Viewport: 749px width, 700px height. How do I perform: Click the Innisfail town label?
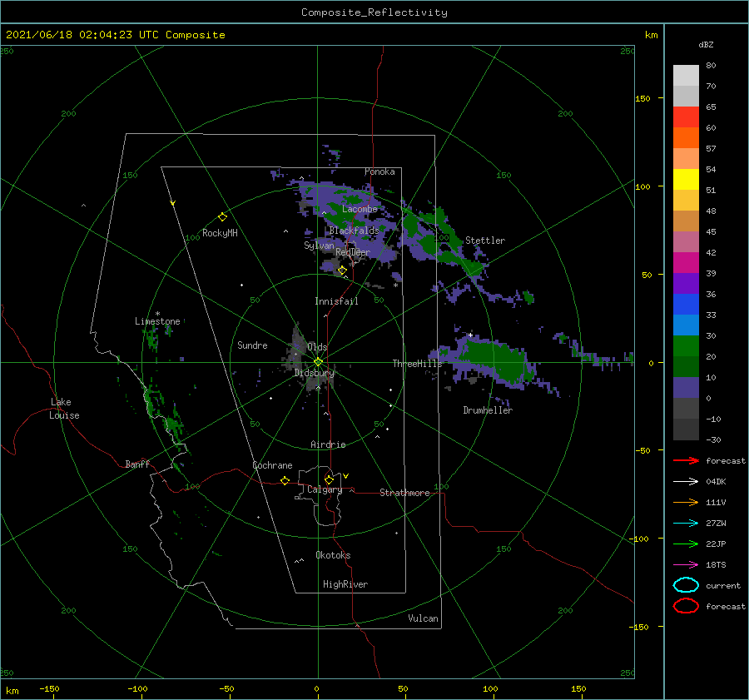tap(336, 301)
